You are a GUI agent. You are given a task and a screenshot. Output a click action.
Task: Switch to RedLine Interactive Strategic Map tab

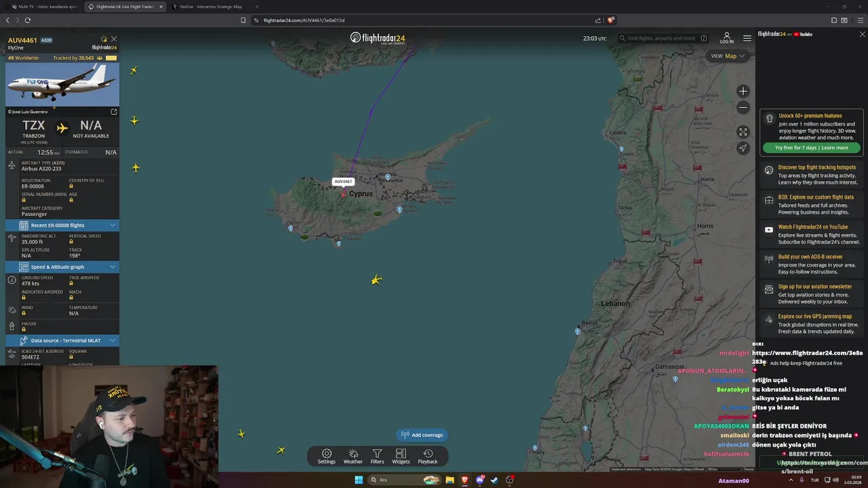click(x=207, y=7)
